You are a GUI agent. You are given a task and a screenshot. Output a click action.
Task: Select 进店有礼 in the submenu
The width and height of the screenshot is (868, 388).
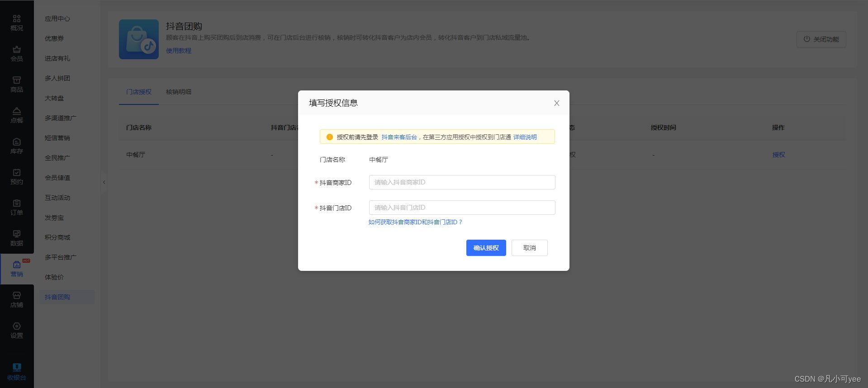(x=57, y=58)
